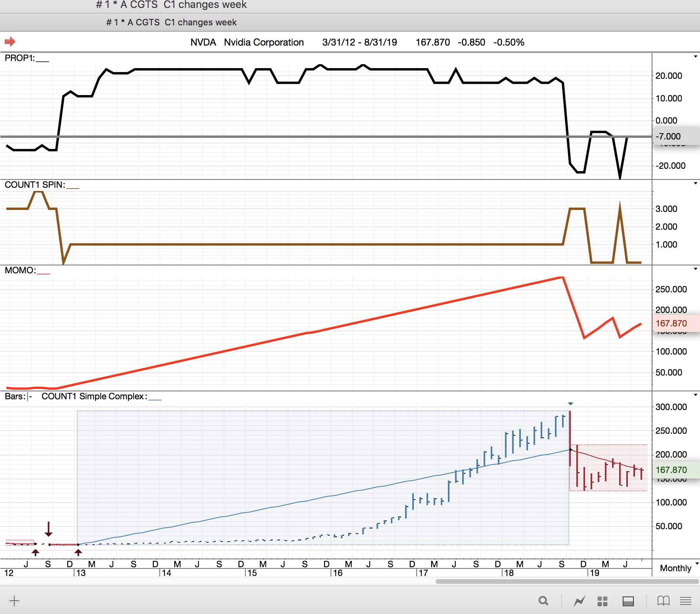
Task: Click the up arrow marker near January 2013
Action: pos(78,552)
